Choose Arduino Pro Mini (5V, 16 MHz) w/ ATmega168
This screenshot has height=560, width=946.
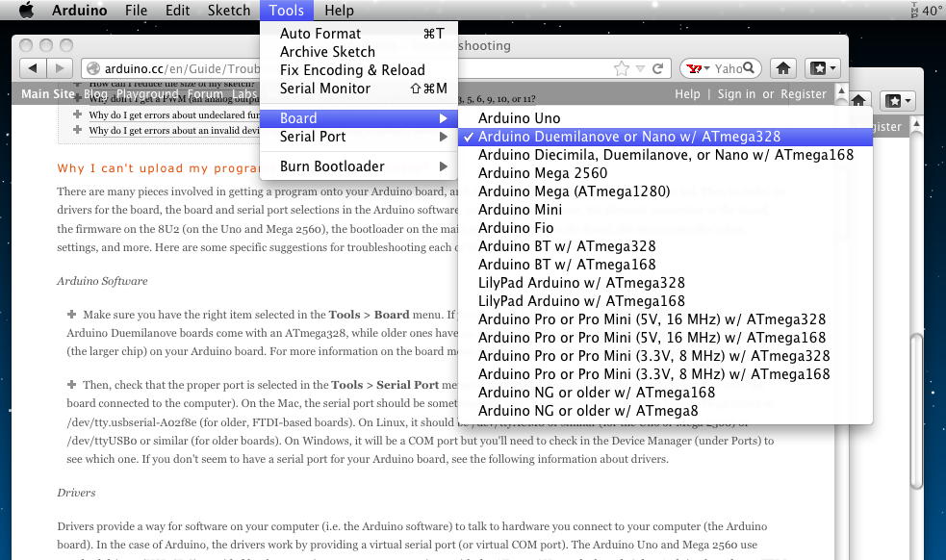pyautogui.click(x=665, y=338)
